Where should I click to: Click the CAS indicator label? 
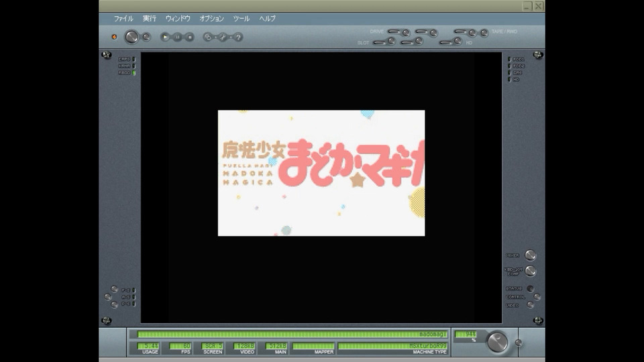pyautogui.click(x=517, y=72)
